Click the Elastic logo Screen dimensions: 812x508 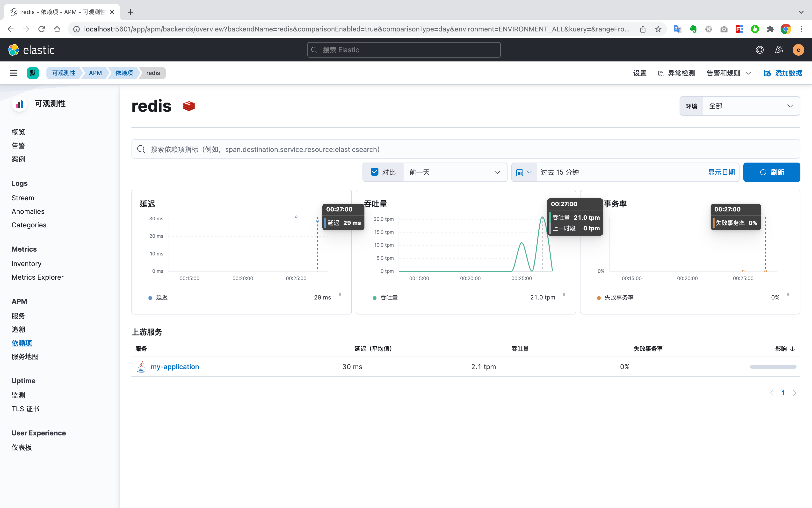31,50
